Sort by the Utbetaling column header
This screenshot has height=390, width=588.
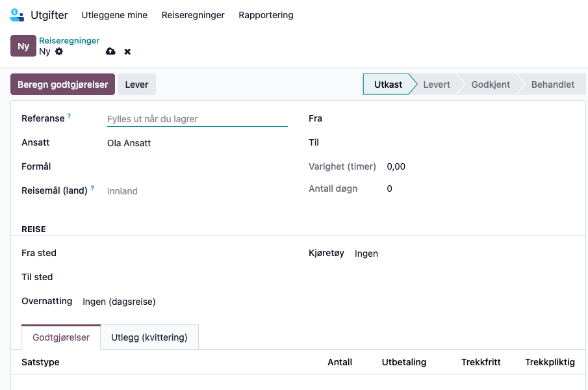point(404,362)
